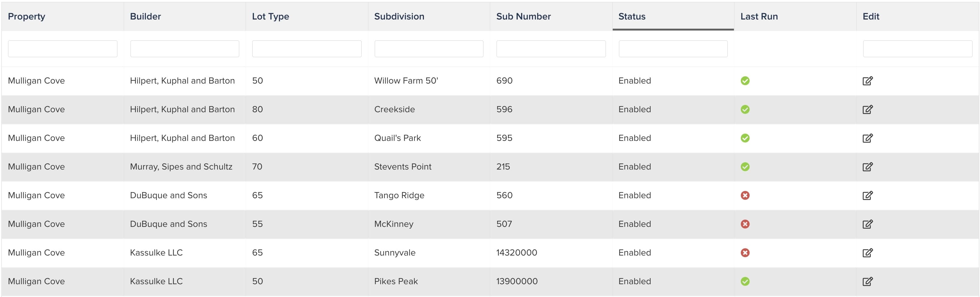
Task: Edit the McKinney subdivision record
Action: [867, 224]
